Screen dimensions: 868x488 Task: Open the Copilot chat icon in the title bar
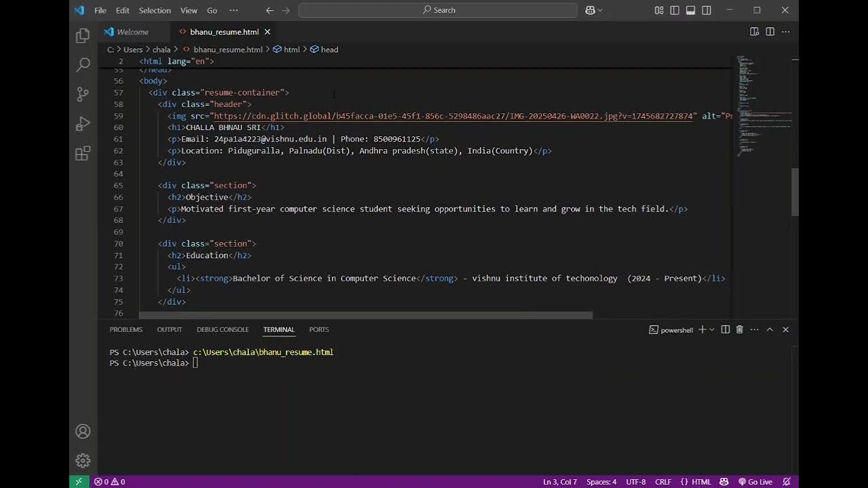pyautogui.click(x=590, y=10)
